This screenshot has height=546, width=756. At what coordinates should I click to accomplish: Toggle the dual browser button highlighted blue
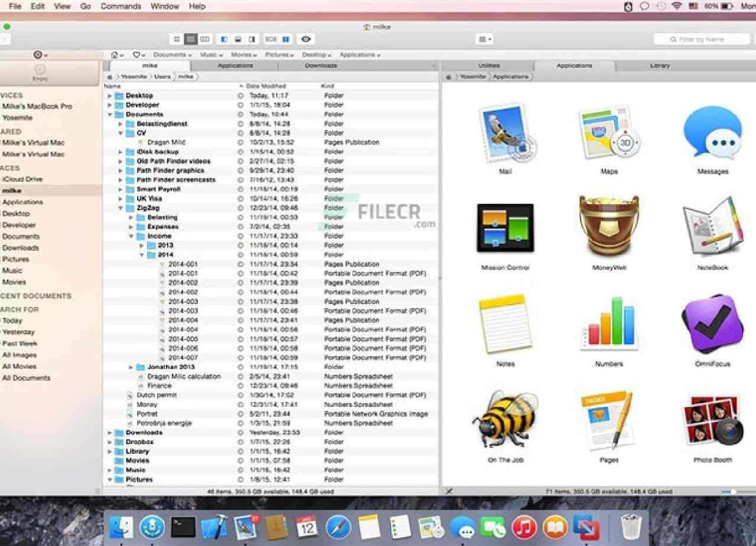tap(286, 39)
